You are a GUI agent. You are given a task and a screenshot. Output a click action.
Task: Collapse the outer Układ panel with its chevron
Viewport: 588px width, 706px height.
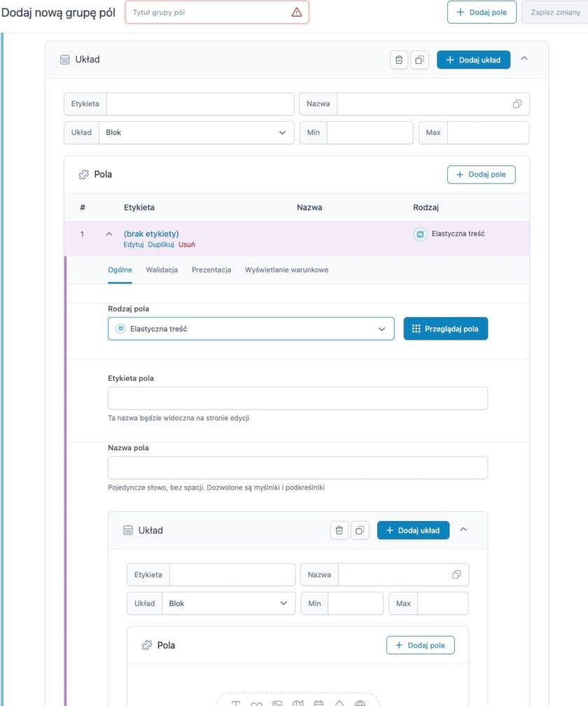(524, 60)
